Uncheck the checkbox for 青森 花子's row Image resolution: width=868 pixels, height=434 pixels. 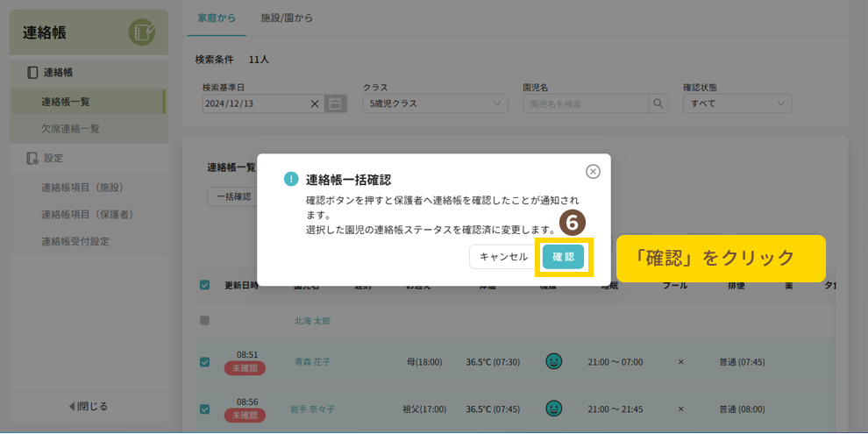[204, 361]
